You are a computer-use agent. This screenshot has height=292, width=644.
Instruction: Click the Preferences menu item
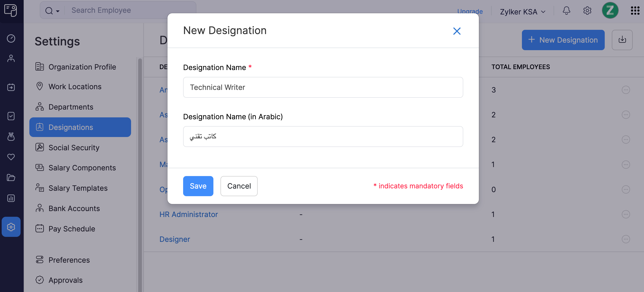69,260
